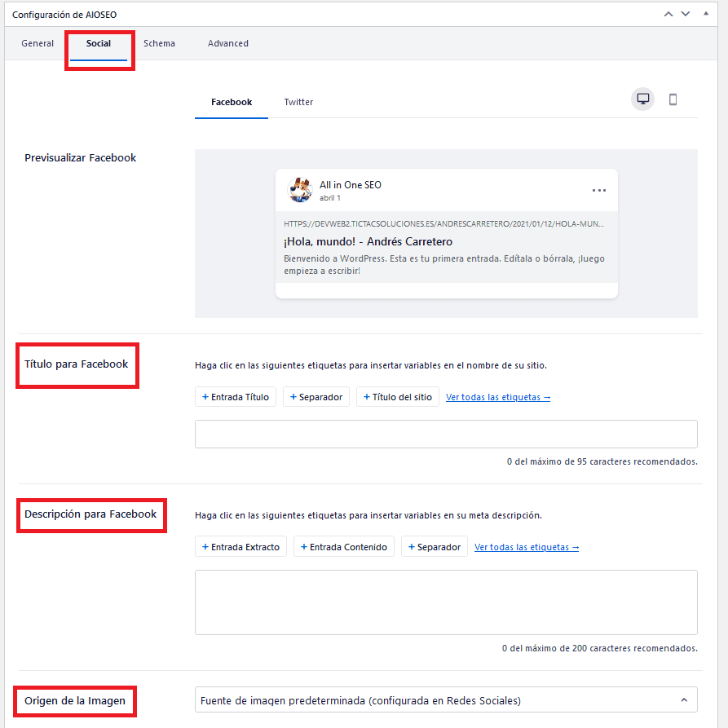Switch to mobile preview icon
728x728 pixels.
[x=673, y=99]
